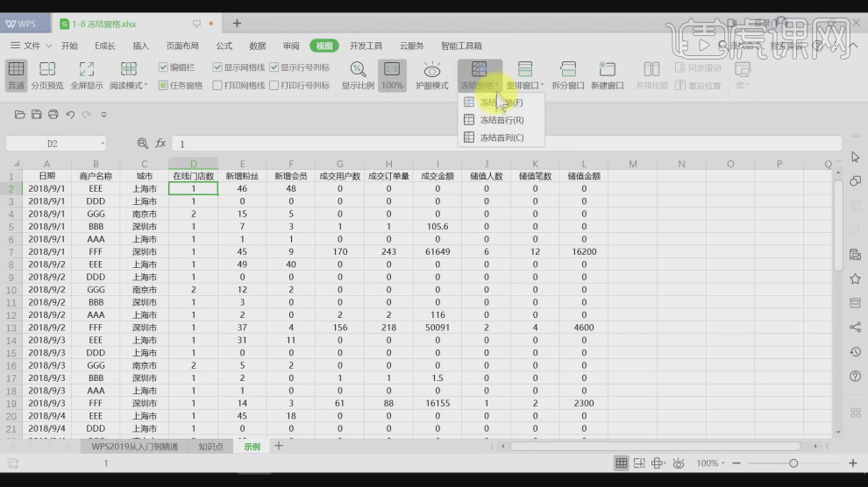Open Page Break Preview (分页预览)
Image resolution: width=868 pixels, height=487 pixels.
47,75
